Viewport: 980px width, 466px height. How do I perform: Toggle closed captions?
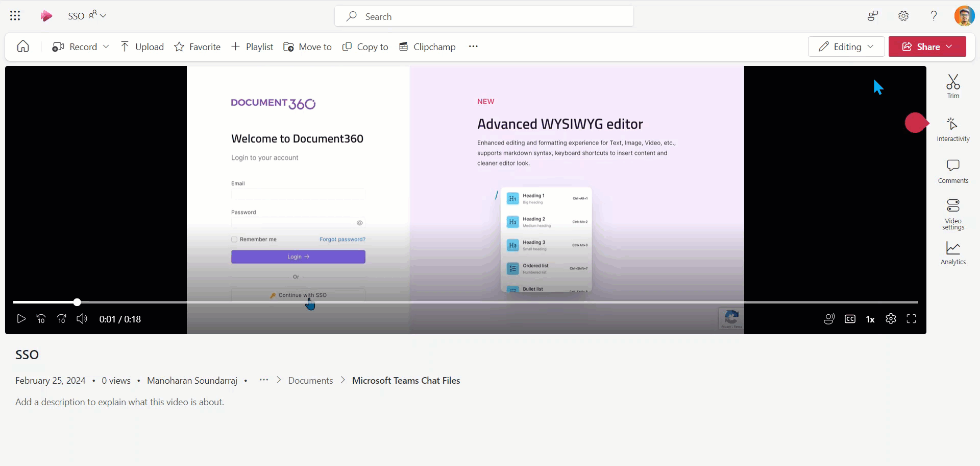click(850, 319)
